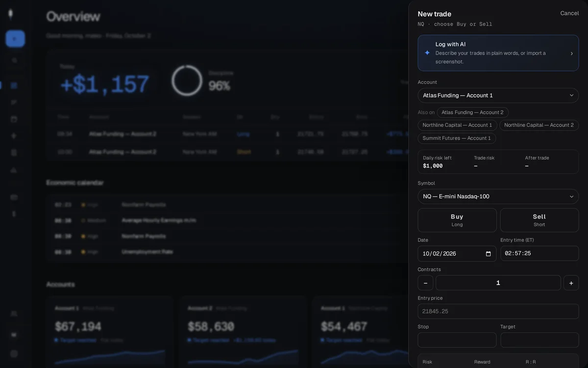Click the +$1,157 today figure in background
Viewport: 588px width, 368px height.
(x=104, y=84)
